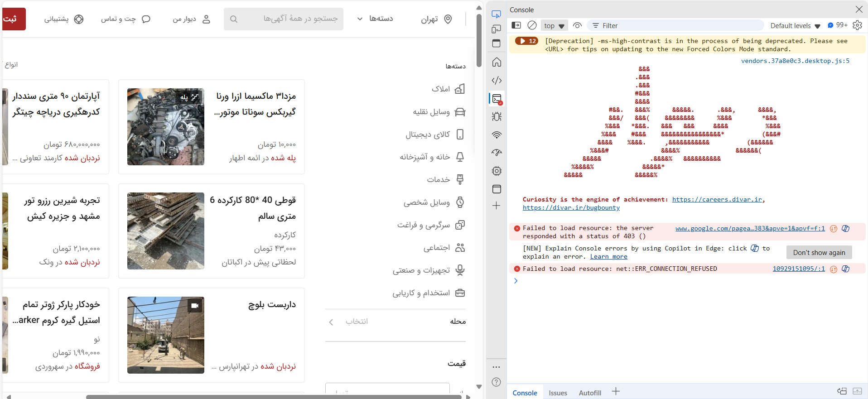Open the Application panel icon
Viewport: 868px width, 399px height.
(497, 189)
